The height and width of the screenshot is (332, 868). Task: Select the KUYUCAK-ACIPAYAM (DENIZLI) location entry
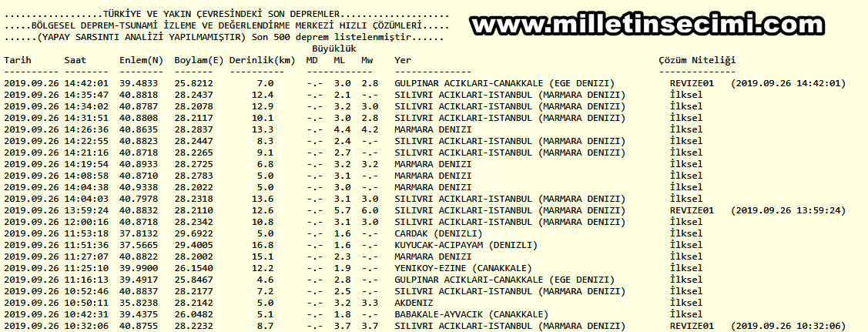(466, 245)
